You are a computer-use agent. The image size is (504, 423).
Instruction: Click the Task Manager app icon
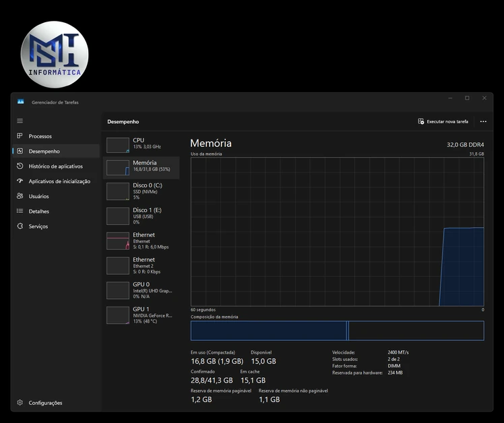(21, 102)
